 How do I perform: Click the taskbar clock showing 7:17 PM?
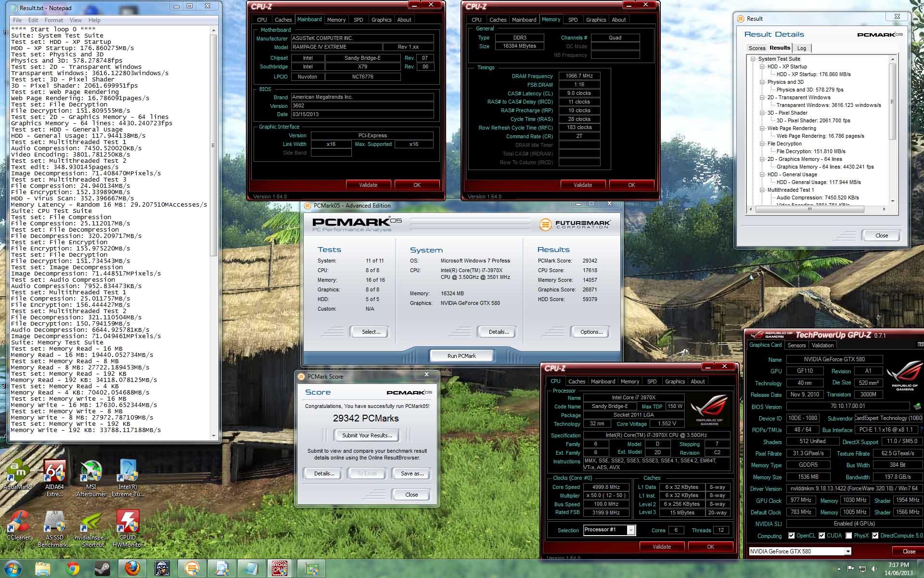(898, 569)
